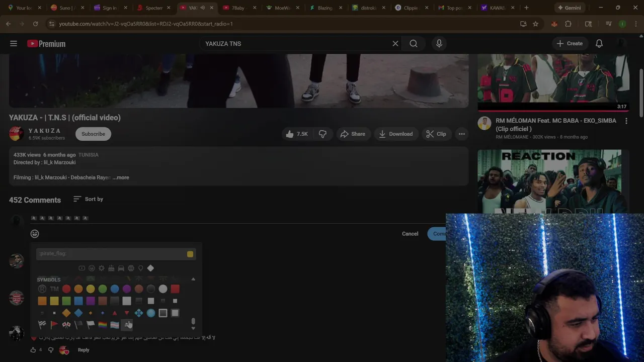This screenshot has height=362, width=644.
Task: Insert the blue square emoji
Action: click(78, 301)
